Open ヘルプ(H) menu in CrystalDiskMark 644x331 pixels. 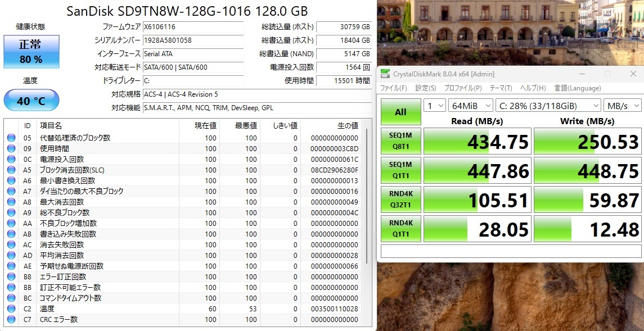pyautogui.click(x=533, y=88)
